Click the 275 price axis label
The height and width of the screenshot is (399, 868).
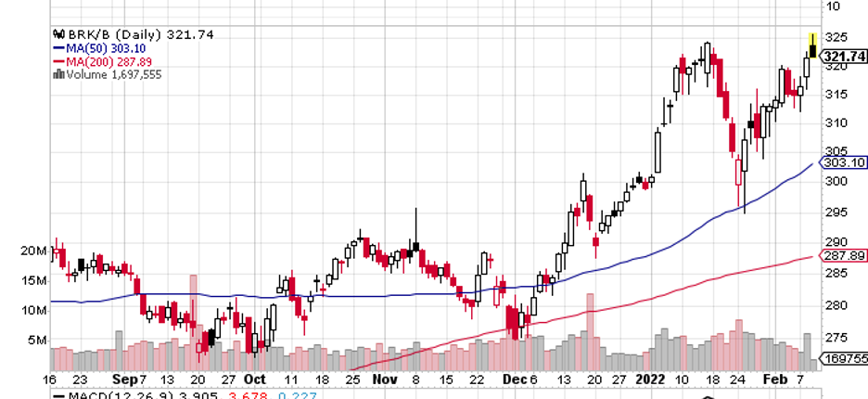[x=836, y=338]
